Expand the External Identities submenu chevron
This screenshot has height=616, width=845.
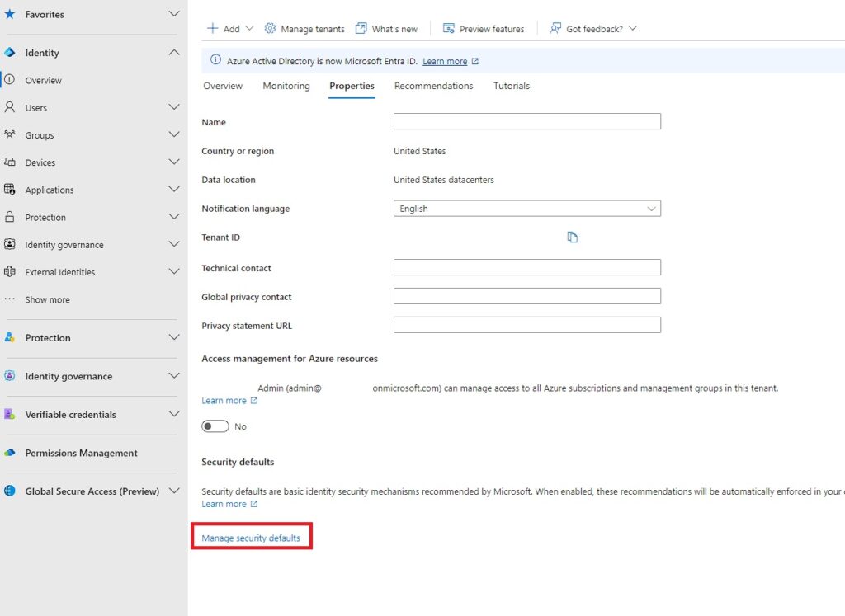pyautogui.click(x=174, y=272)
